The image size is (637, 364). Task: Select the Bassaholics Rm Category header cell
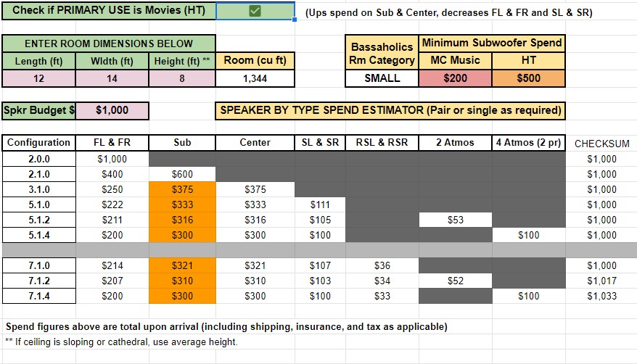click(382, 52)
